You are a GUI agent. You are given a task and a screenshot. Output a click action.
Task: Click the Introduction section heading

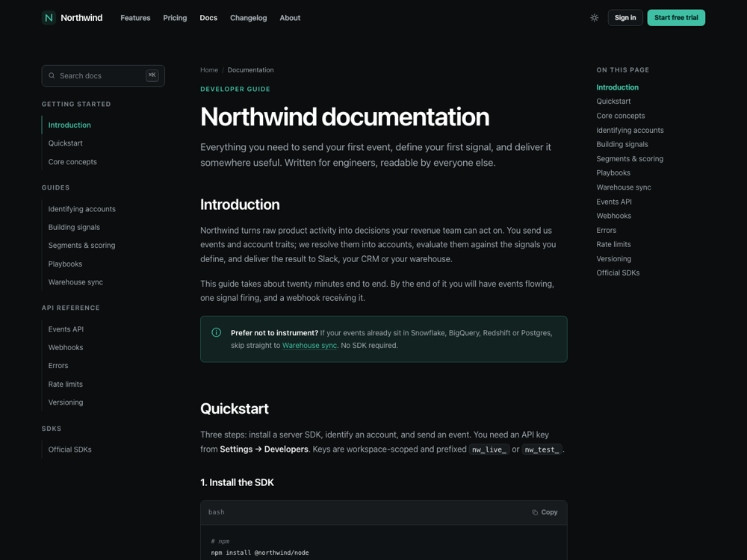pos(240,205)
